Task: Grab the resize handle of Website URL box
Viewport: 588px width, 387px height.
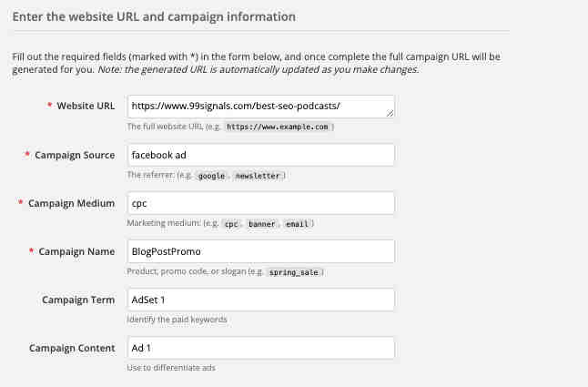Action: 390,113
